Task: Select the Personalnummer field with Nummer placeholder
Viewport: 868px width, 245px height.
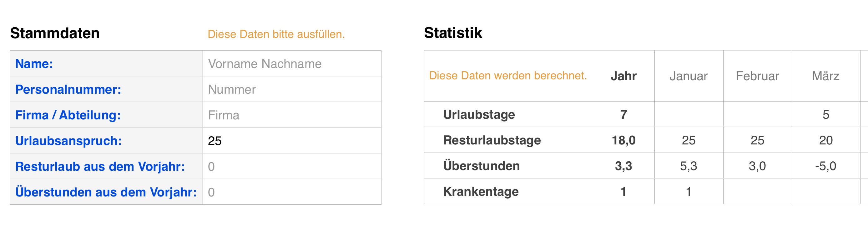Action: 291,89
